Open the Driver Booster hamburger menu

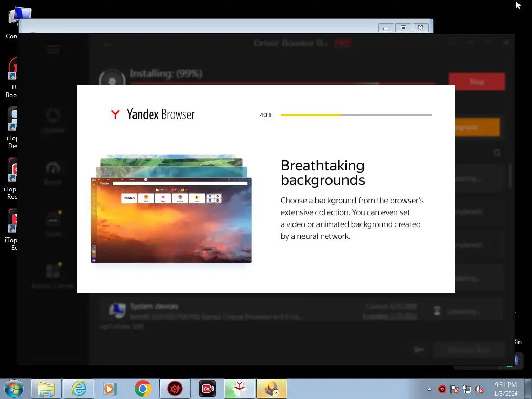coord(54,49)
